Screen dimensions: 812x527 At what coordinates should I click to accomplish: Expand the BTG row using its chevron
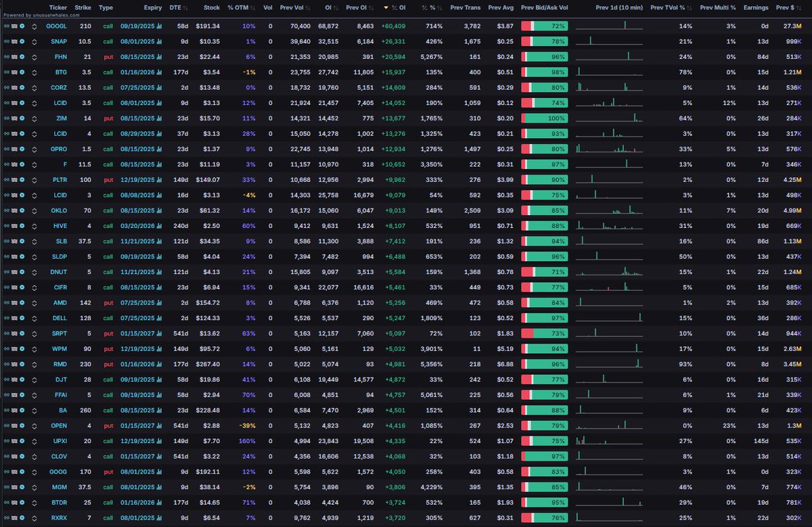click(35, 71)
